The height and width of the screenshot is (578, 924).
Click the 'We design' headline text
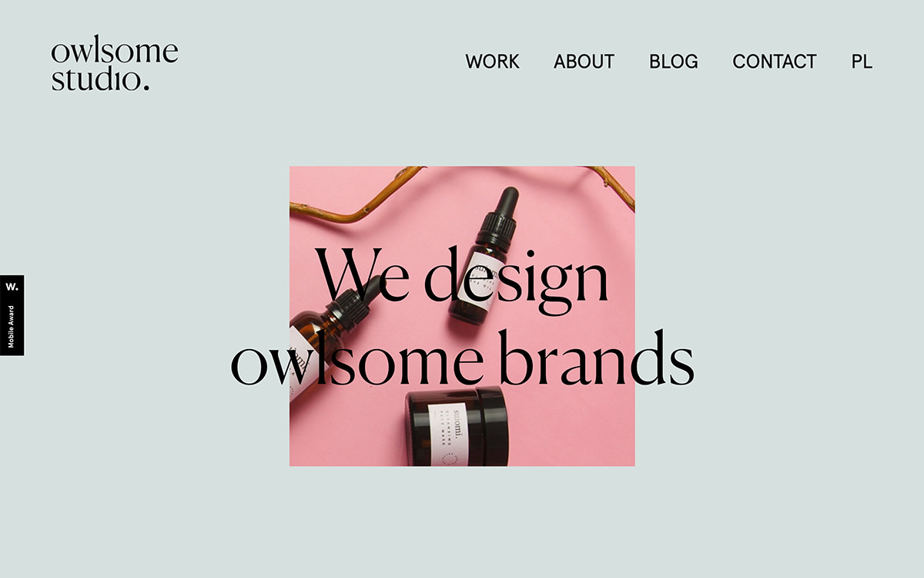click(x=462, y=277)
